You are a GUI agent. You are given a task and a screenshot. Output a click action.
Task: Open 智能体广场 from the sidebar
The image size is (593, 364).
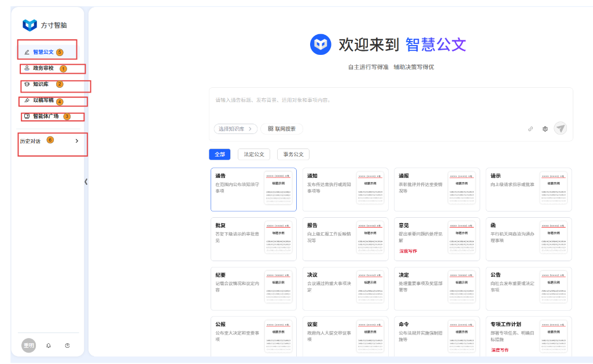point(45,116)
